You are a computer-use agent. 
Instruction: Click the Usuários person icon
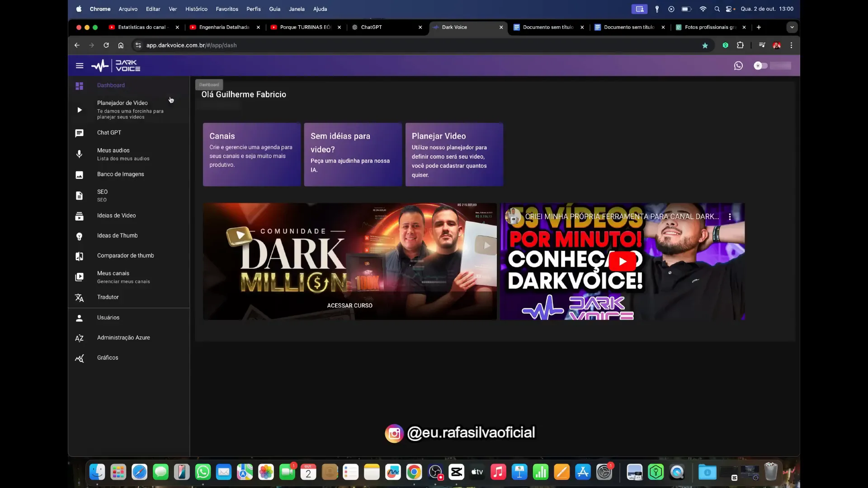79,318
